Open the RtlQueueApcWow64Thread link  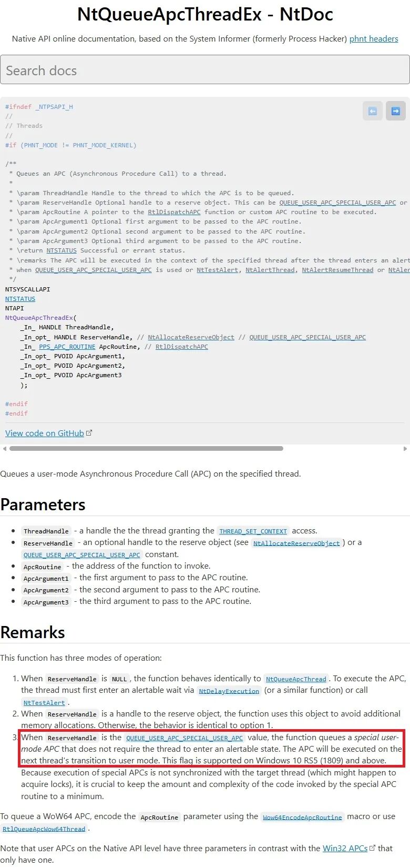[44, 829]
